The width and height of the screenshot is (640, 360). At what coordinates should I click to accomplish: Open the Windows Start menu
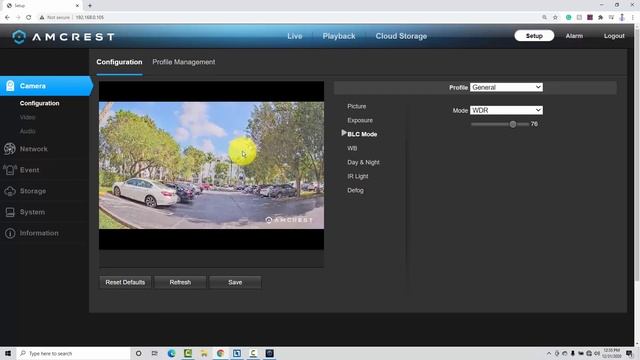click(8, 353)
